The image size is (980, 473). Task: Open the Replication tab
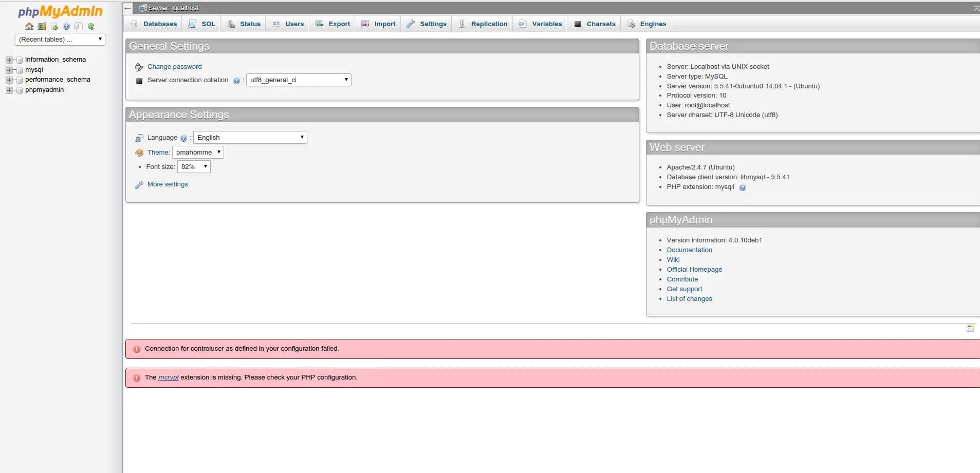483,24
